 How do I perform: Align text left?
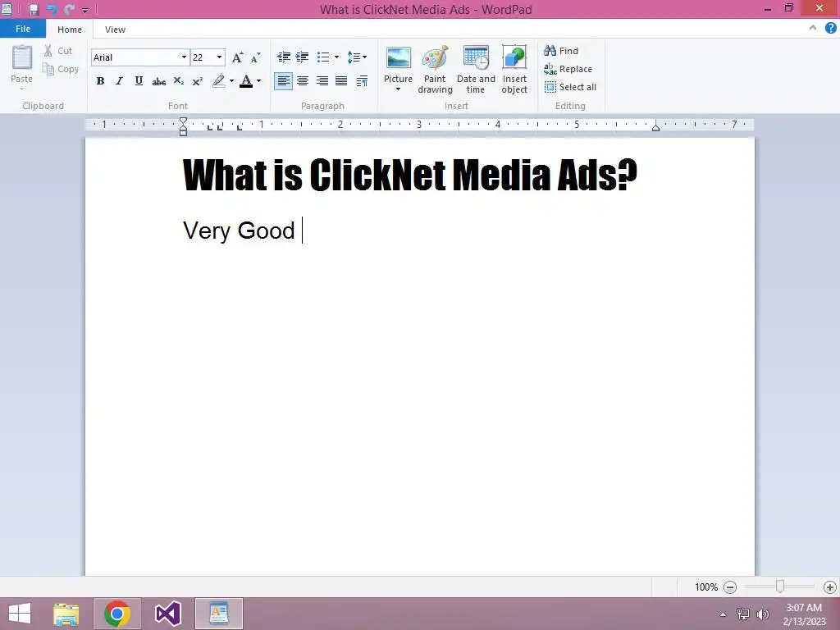coord(283,81)
